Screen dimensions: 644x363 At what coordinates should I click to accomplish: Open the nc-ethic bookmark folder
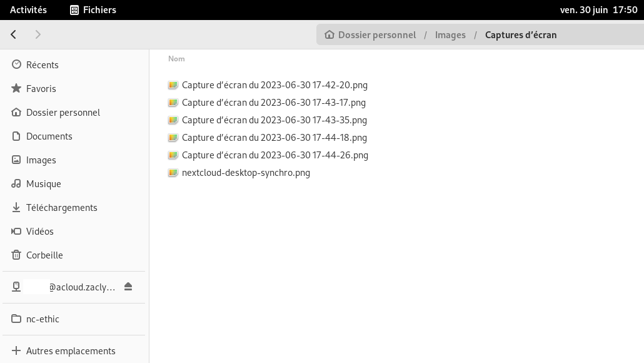click(x=43, y=319)
